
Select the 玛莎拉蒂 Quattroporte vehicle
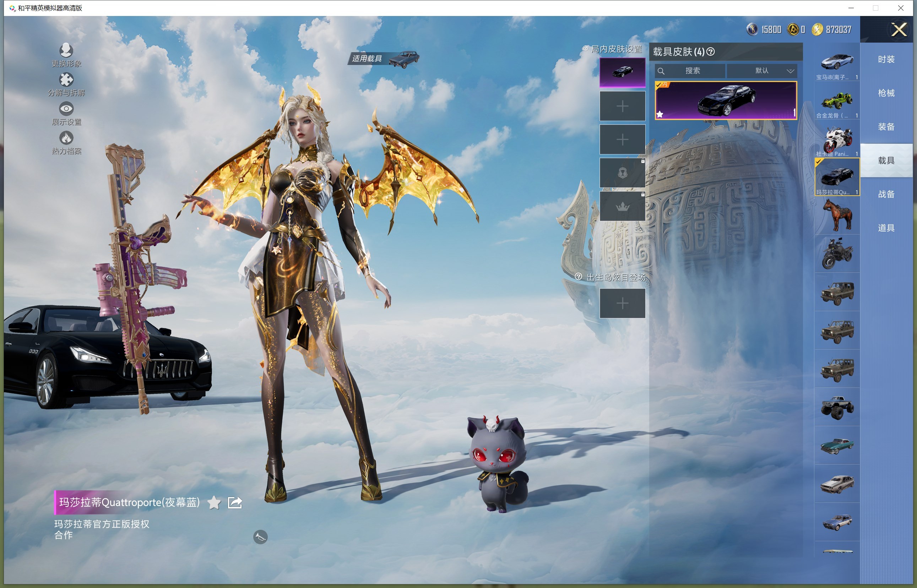837,177
